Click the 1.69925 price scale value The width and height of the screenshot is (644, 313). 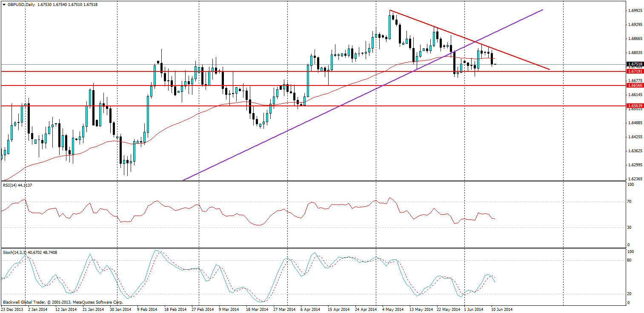pyautogui.click(x=635, y=11)
